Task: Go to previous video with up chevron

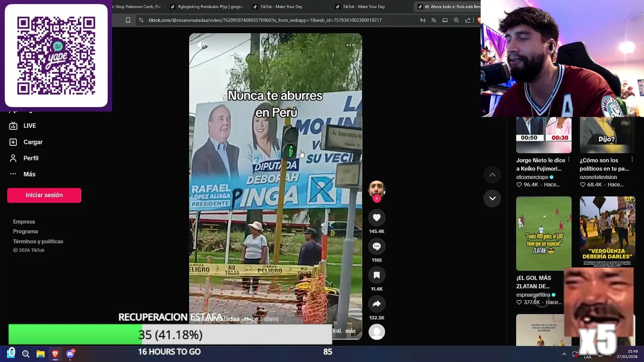Action: 493,175
